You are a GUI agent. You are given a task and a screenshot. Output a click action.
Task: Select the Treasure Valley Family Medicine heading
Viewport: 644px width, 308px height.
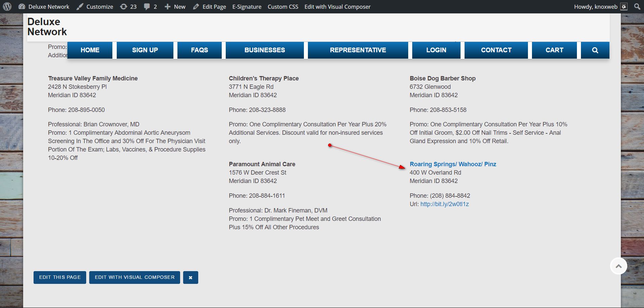[93, 78]
